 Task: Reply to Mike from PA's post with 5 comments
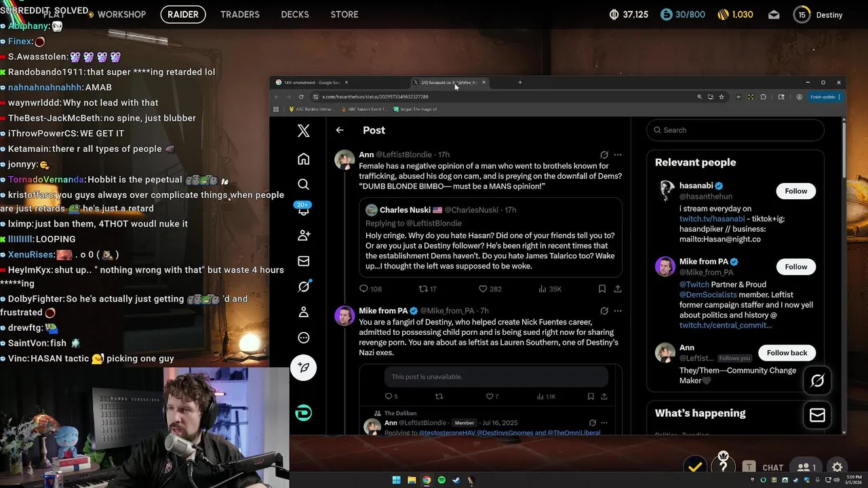tap(391, 396)
